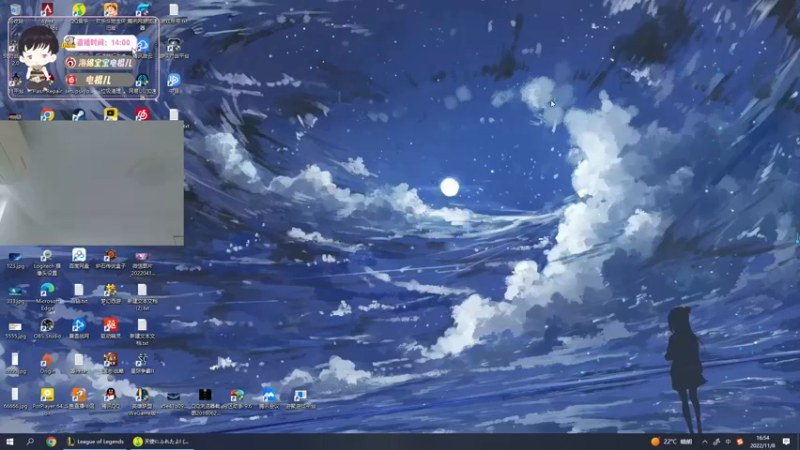Open the orange Douyu live companion shortcut

(x=79, y=398)
